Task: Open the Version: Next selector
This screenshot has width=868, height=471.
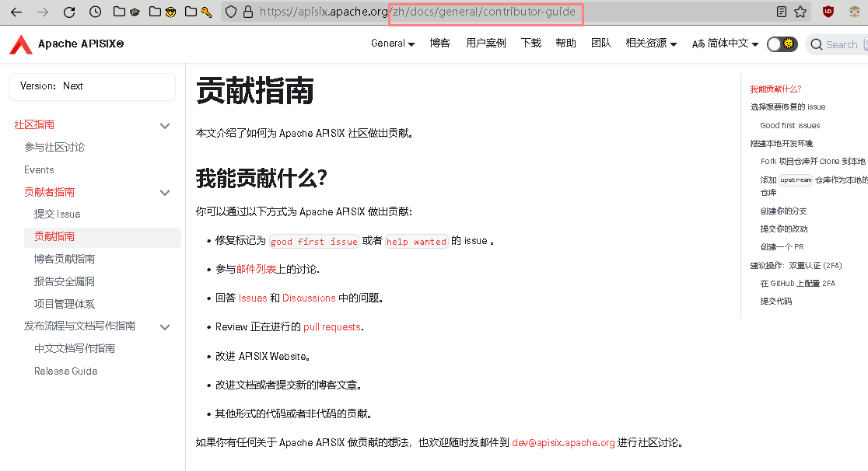Action: click(92, 86)
